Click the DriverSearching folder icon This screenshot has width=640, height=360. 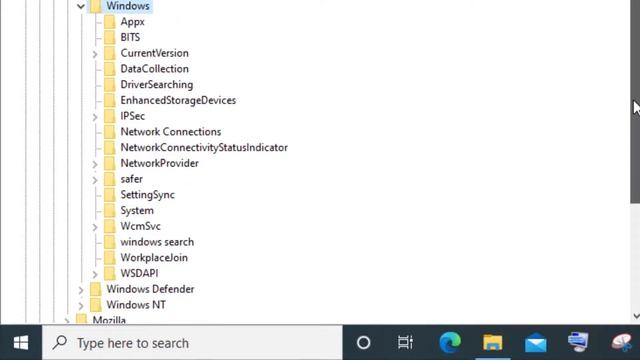pyautogui.click(x=110, y=84)
